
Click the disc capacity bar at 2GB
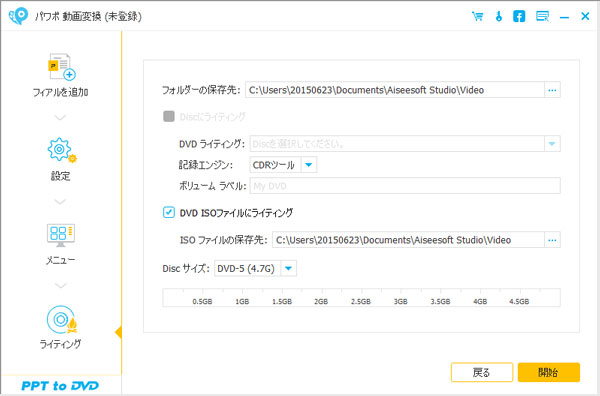click(x=321, y=301)
